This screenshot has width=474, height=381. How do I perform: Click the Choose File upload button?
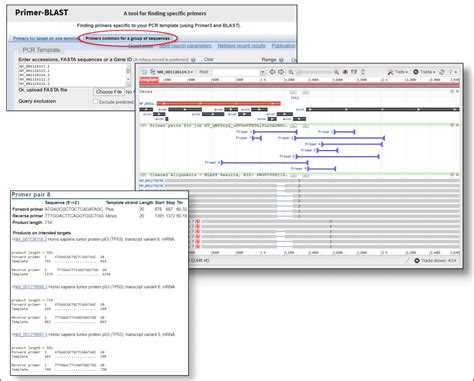point(109,92)
